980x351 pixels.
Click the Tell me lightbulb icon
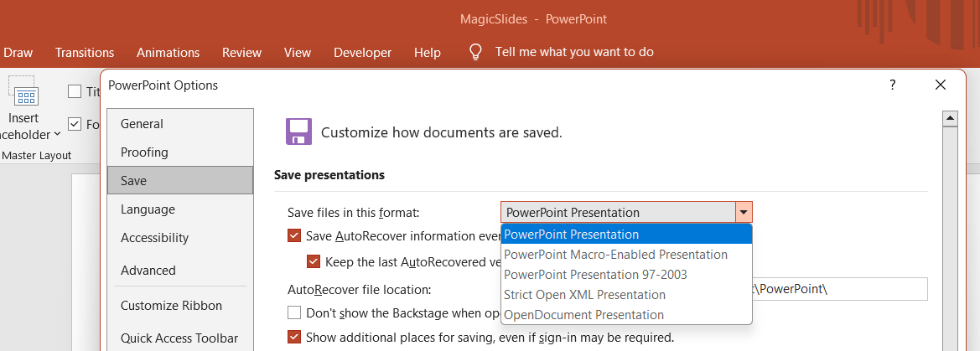475,52
